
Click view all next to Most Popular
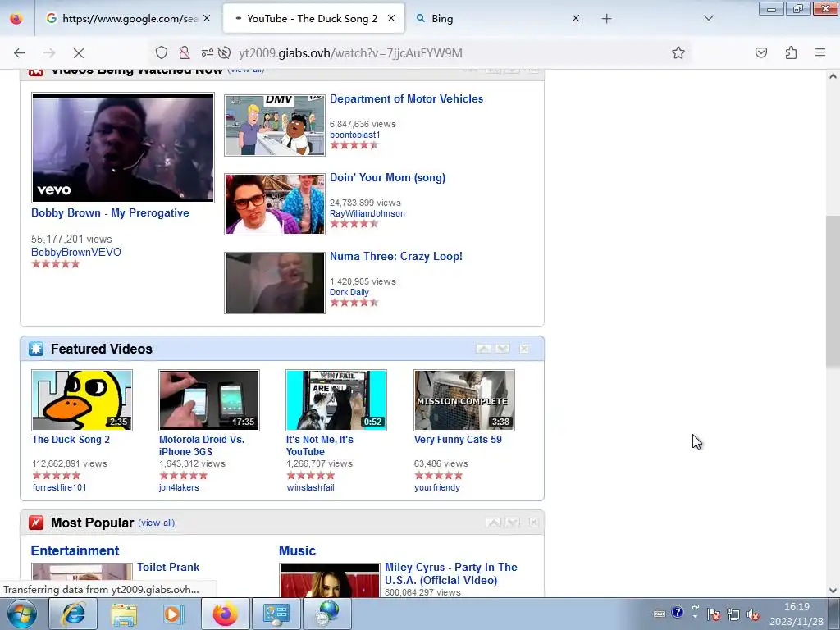pyautogui.click(x=157, y=523)
